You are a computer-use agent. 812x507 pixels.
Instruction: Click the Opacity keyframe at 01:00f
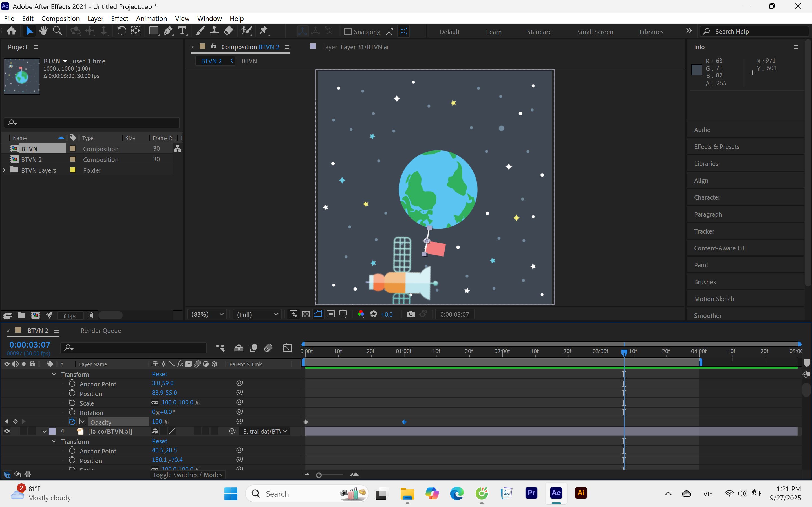[404, 422]
